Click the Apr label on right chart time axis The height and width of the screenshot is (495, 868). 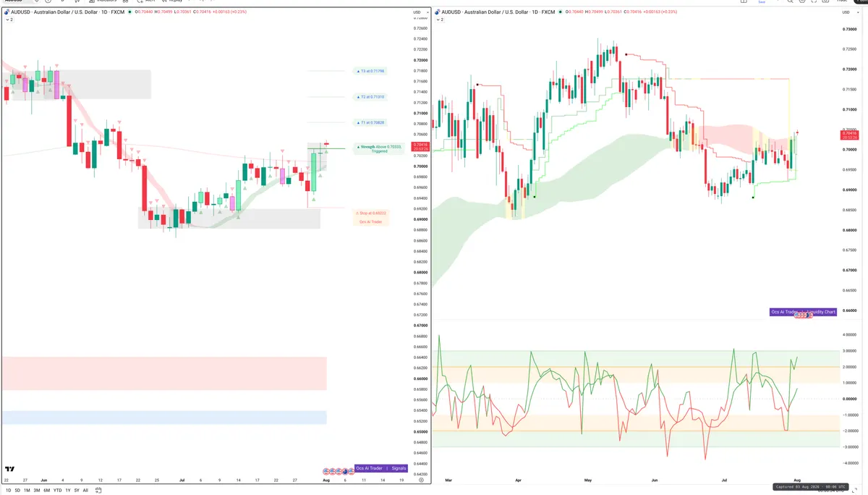pos(518,480)
